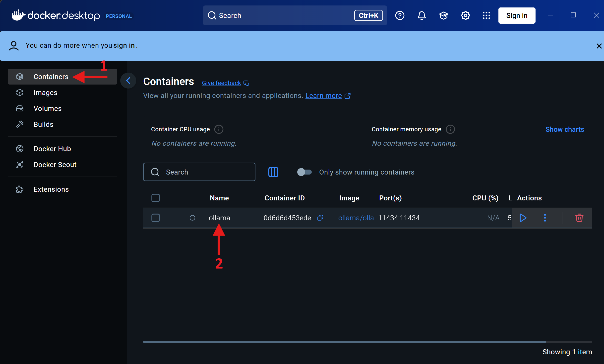Collapse the sidebar with the chevron button
604x364 pixels.
(128, 80)
